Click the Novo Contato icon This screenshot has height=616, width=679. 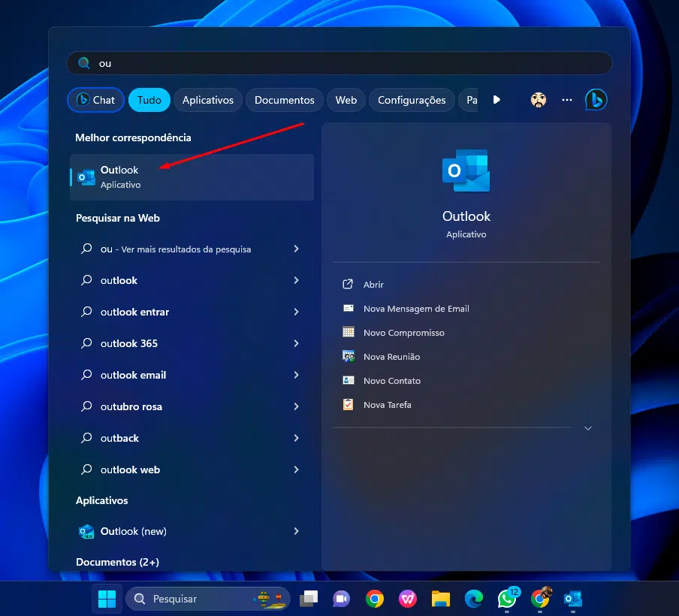coord(349,380)
